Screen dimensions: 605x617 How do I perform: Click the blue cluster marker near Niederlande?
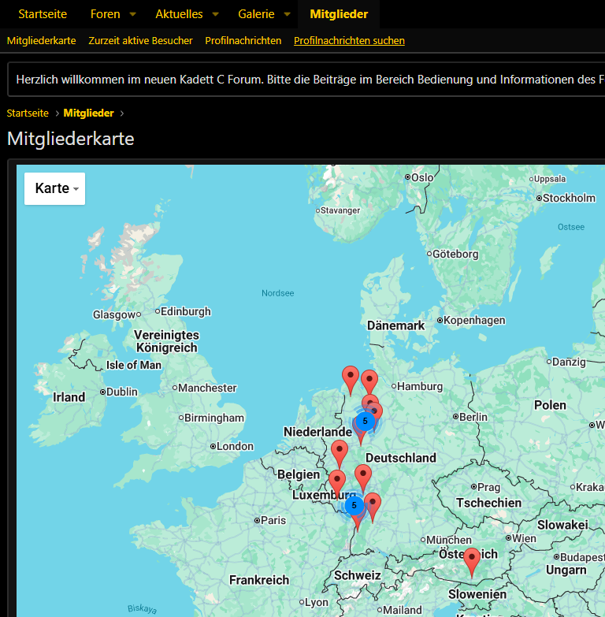365,421
